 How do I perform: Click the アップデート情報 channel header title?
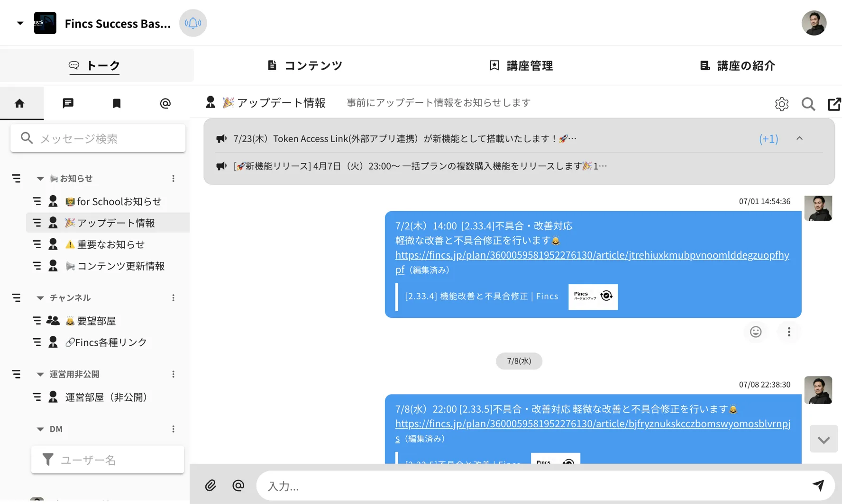click(x=274, y=103)
